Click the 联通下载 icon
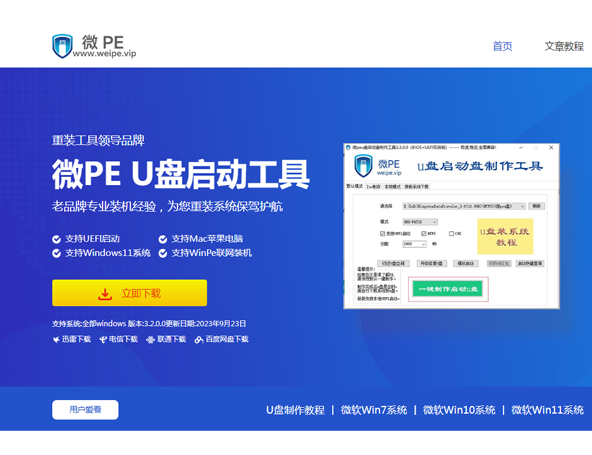 150,339
